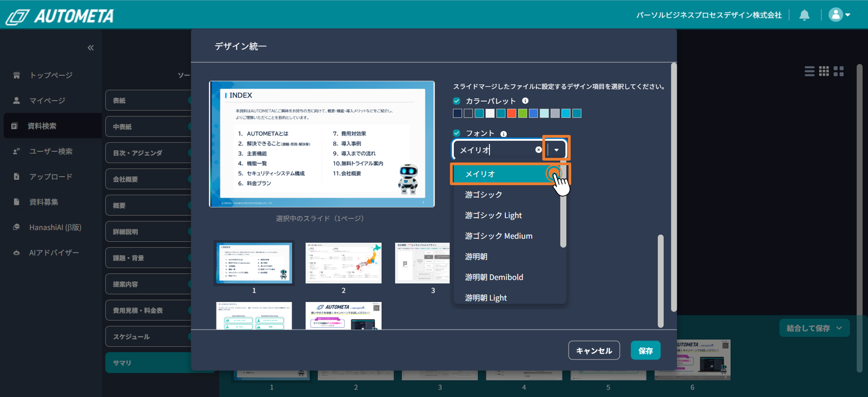Switch to list view icon
This screenshot has width=868, height=397.
point(809,71)
